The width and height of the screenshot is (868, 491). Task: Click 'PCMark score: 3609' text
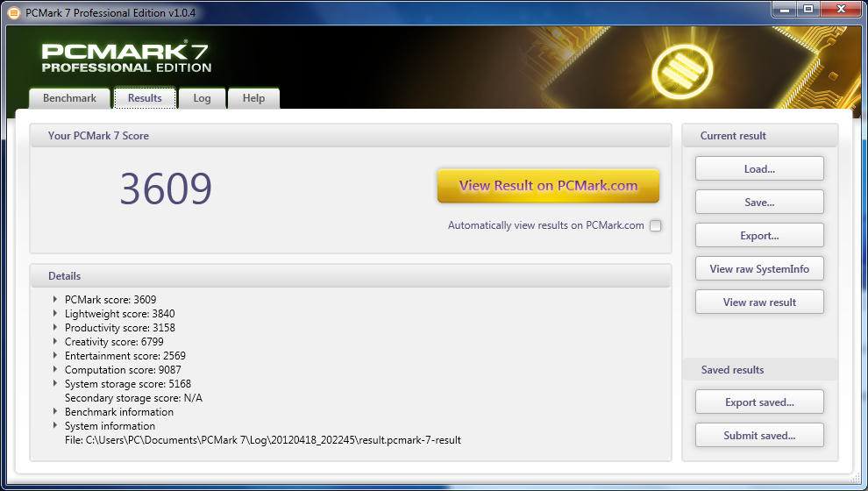(110, 300)
